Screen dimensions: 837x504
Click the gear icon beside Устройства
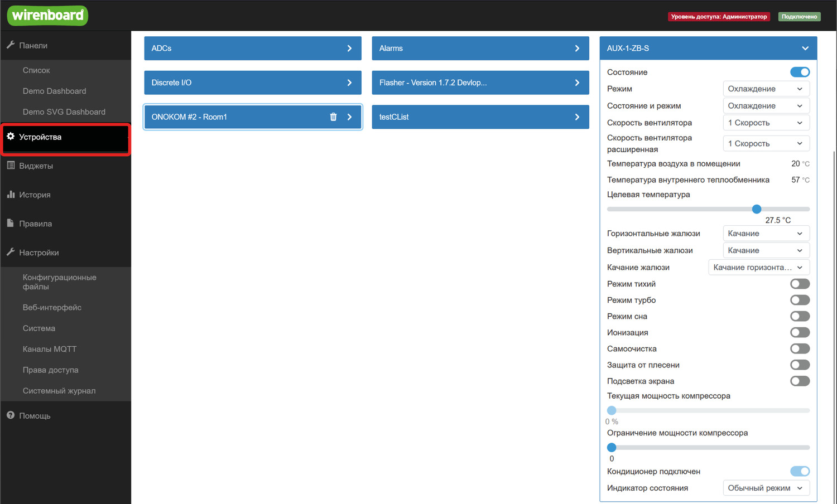(x=11, y=137)
